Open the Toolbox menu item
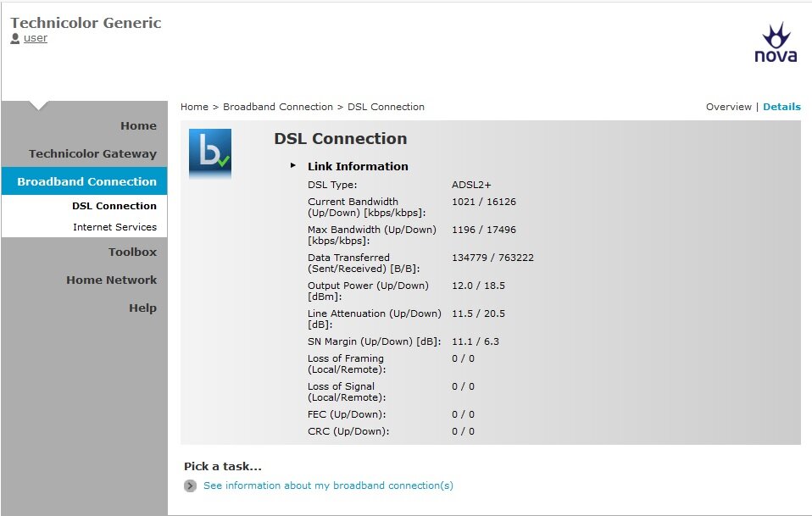This screenshot has width=812, height=516. [x=132, y=252]
